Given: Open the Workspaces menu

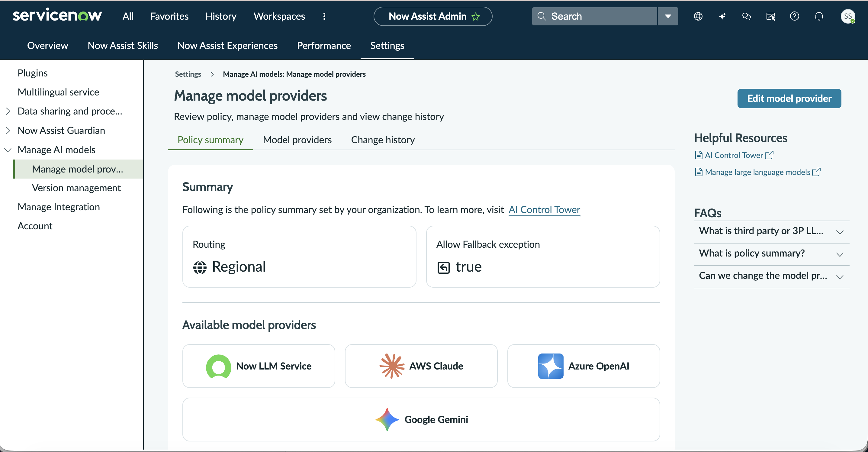Looking at the screenshot, I should pyautogui.click(x=279, y=16).
